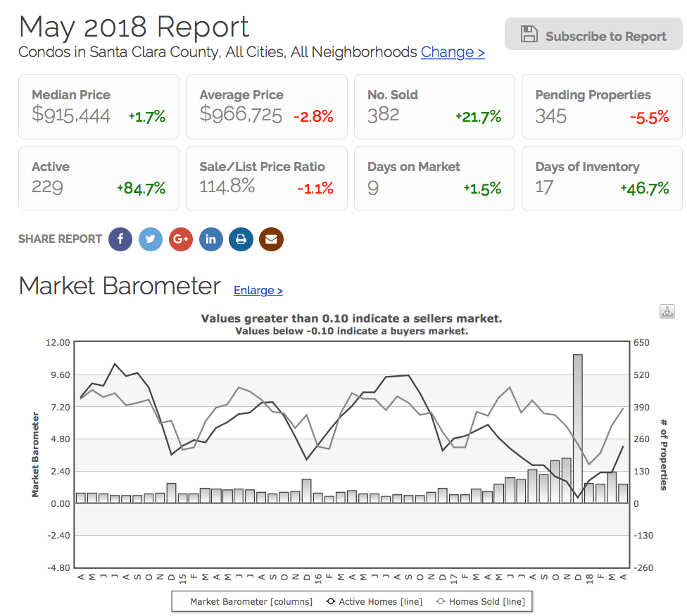Image resolution: width=687 pixels, height=616 pixels.
Task: Click the Days on Market card
Action: tap(434, 179)
